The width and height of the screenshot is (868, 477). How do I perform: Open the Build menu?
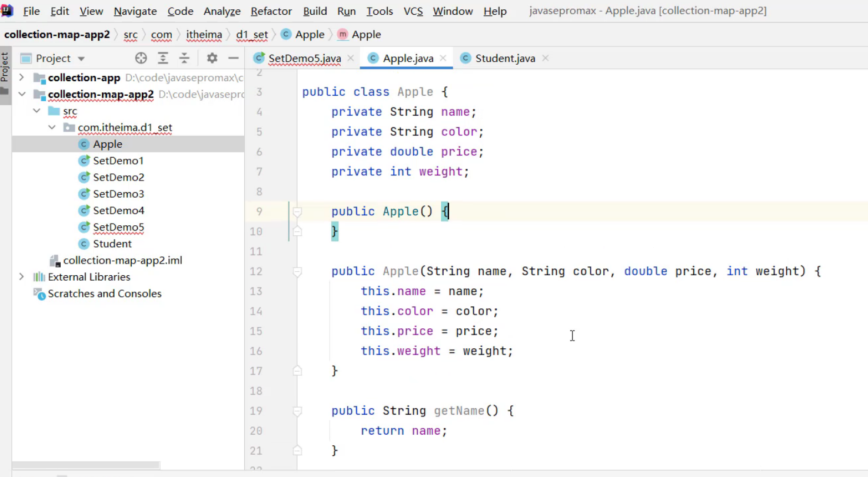(315, 11)
